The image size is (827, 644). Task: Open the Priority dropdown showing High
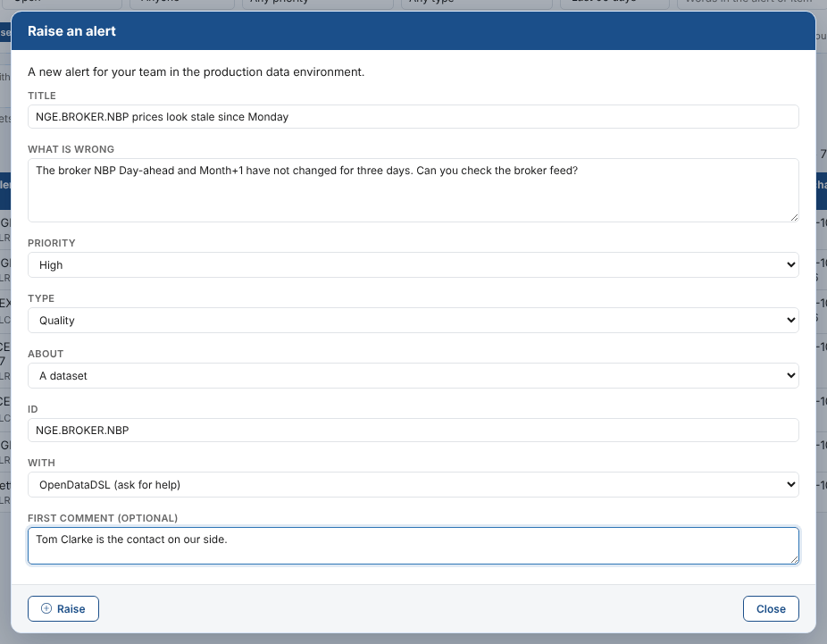[x=413, y=264]
